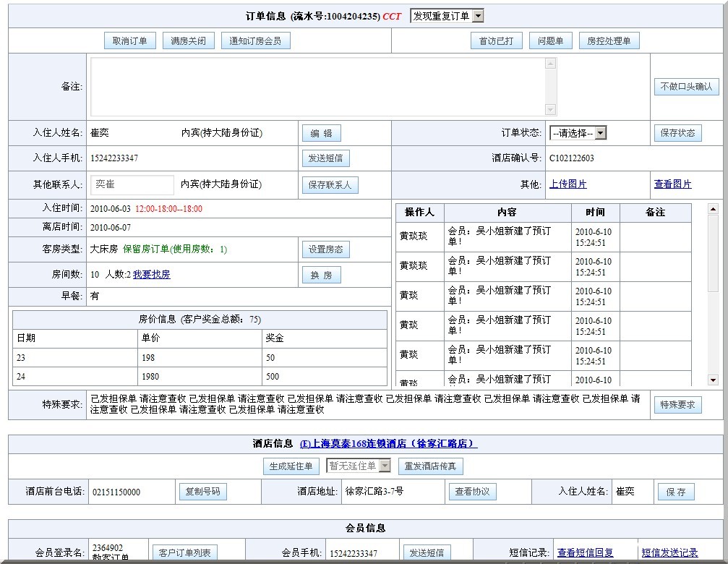
Task: Click the 查看协议 button
Action: pyautogui.click(x=473, y=491)
